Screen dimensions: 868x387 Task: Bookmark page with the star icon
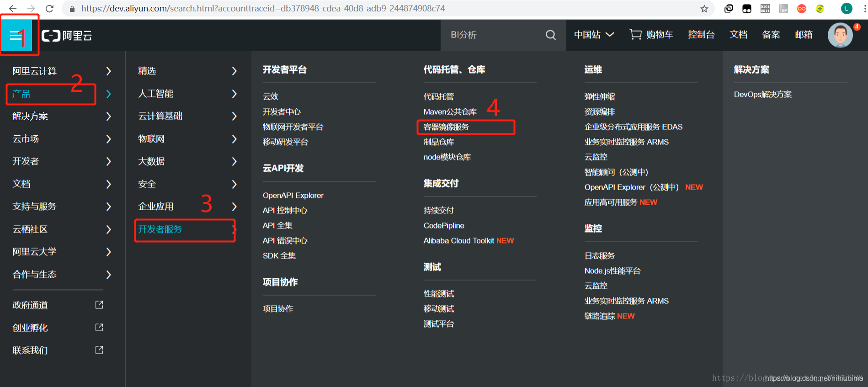pyautogui.click(x=704, y=9)
